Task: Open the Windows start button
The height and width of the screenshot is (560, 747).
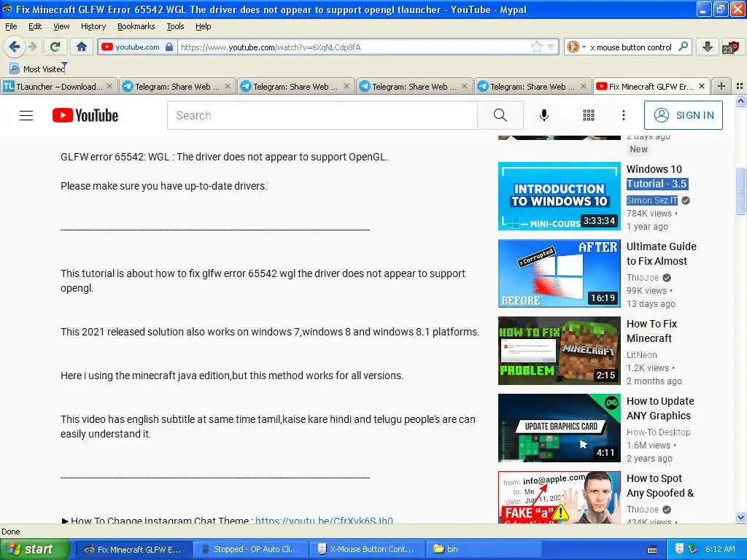Action: pyautogui.click(x=34, y=550)
